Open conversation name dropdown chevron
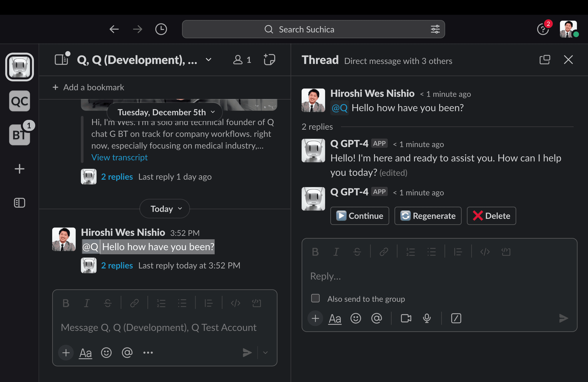The height and width of the screenshot is (382, 588). coord(209,60)
